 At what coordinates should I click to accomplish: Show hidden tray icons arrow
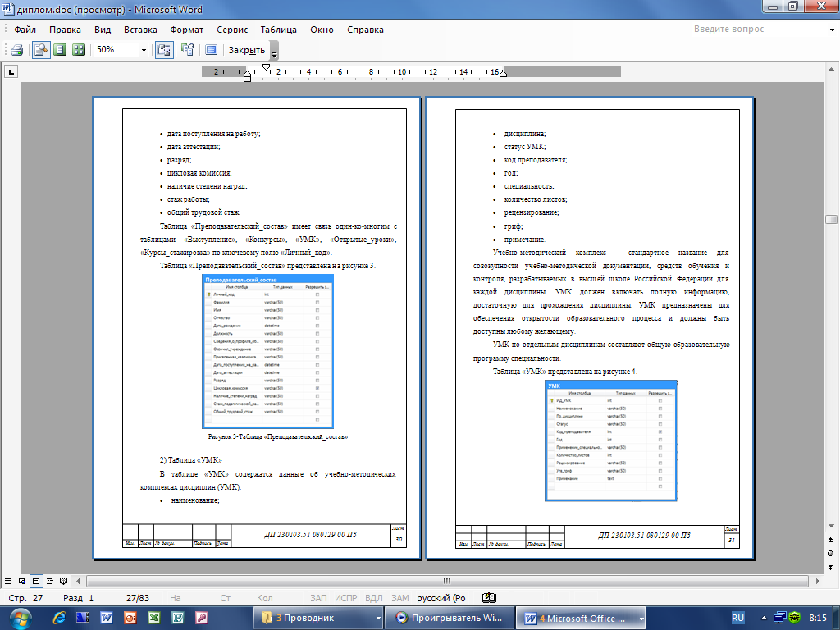(x=764, y=618)
